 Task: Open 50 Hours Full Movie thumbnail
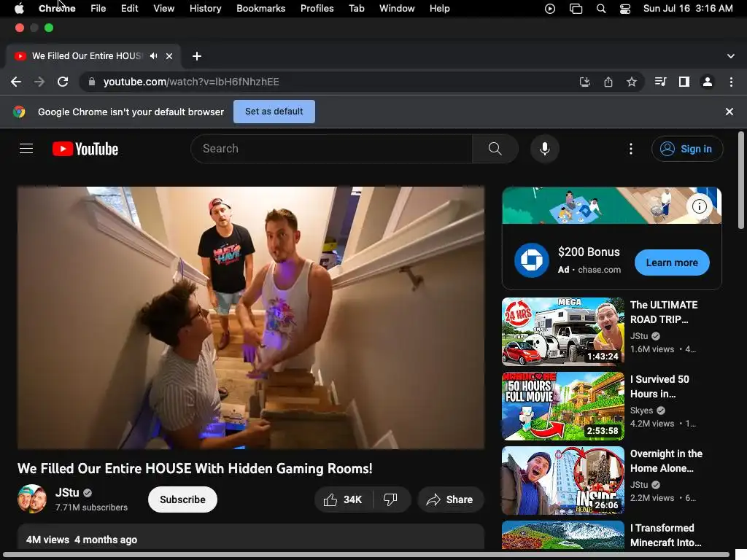[562, 405]
